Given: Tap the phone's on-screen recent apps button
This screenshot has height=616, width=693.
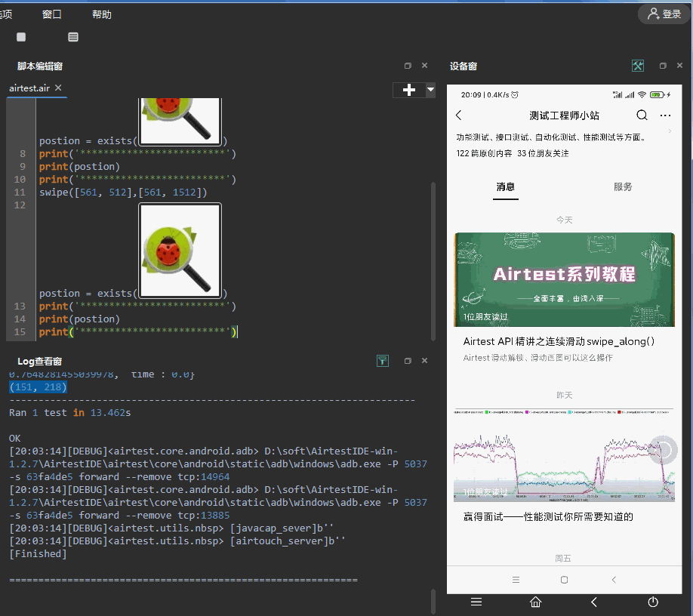Looking at the screenshot, I should coord(516,580).
